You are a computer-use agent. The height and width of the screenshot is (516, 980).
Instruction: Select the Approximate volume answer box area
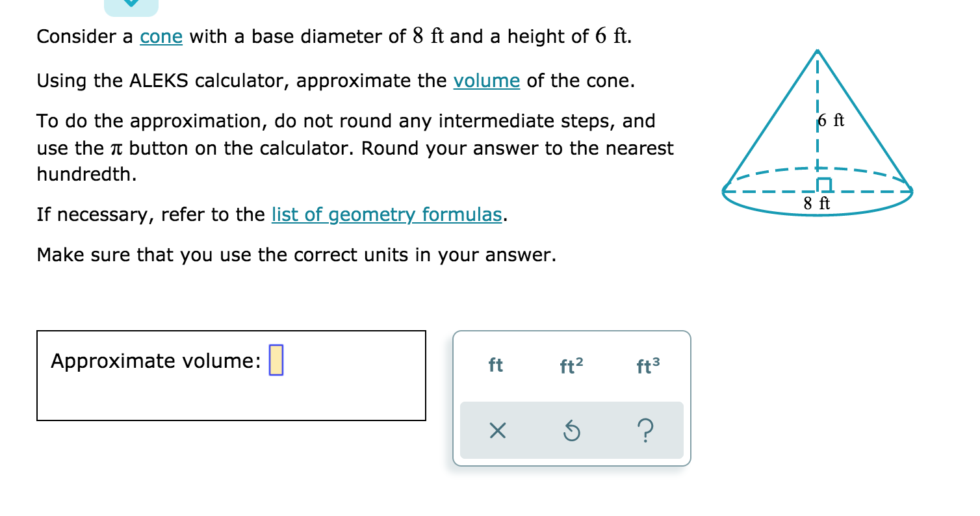click(x=231, y=375)
